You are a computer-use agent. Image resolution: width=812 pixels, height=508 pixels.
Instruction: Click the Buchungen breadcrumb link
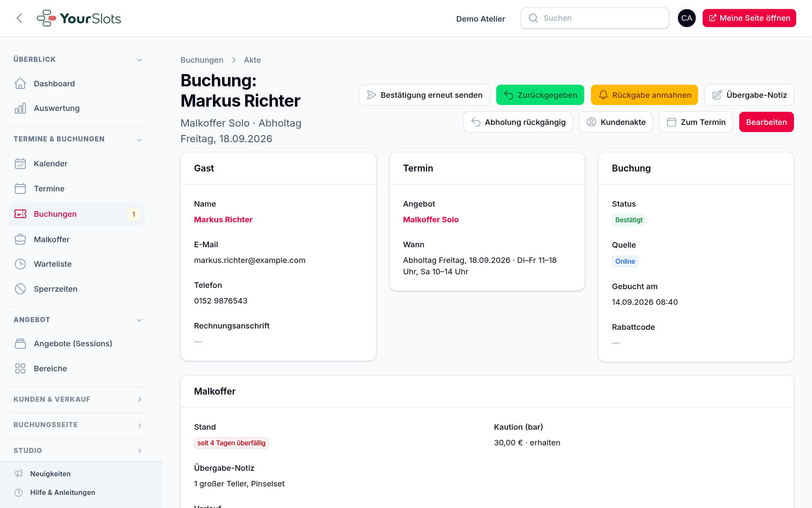202,60
